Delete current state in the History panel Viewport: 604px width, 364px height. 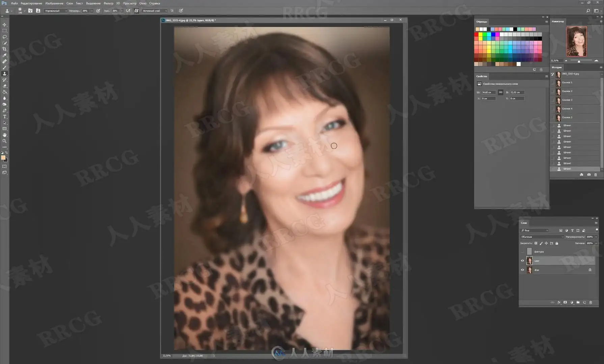[x=596, y=175]
